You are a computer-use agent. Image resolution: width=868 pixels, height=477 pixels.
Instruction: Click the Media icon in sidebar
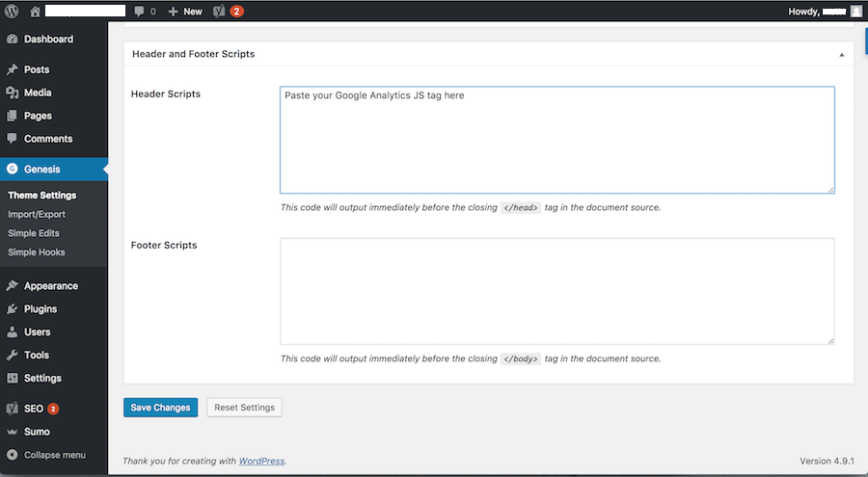coord(12,93)
